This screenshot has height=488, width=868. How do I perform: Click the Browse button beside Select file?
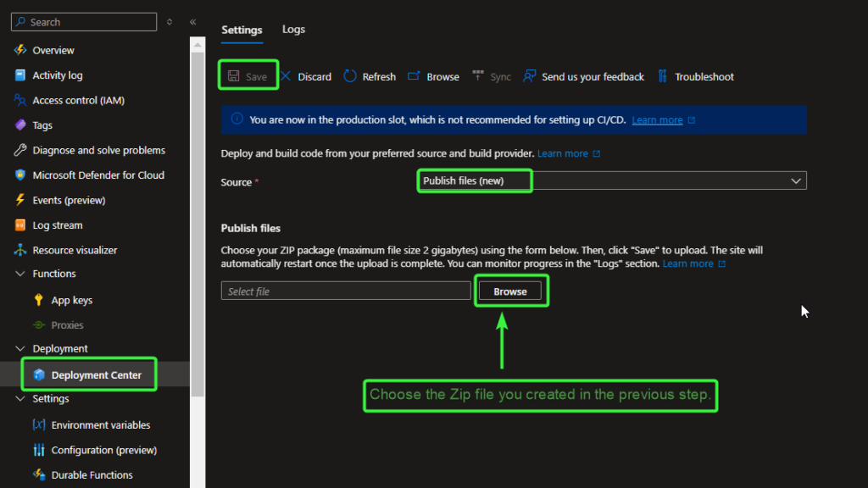[510, 291]
